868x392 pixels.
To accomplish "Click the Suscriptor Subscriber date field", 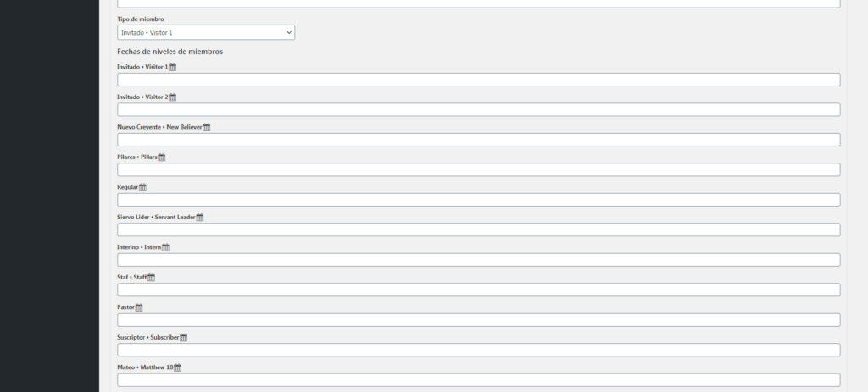I will point(478,350).
